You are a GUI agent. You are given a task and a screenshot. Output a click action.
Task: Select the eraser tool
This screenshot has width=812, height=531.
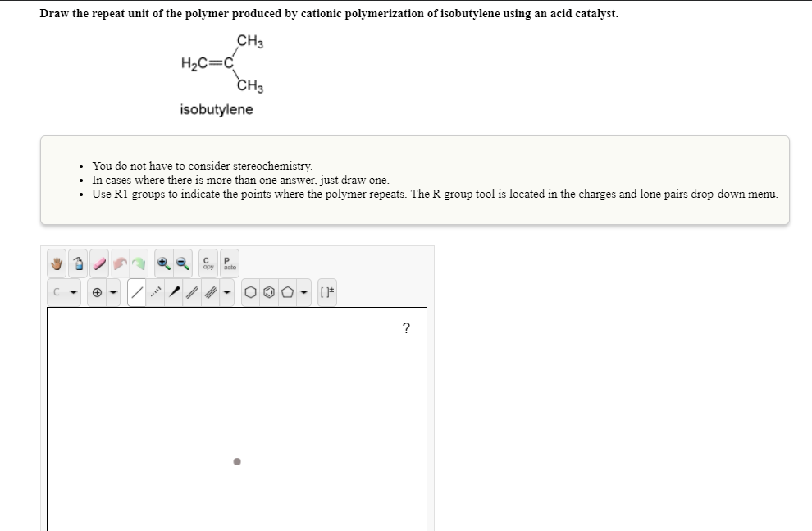pos(98,263)
